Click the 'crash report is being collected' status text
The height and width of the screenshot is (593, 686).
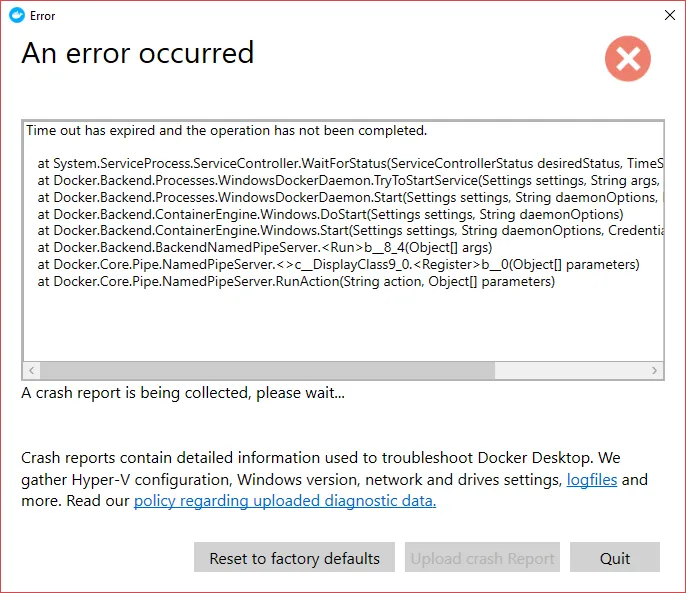coord(183,393)
